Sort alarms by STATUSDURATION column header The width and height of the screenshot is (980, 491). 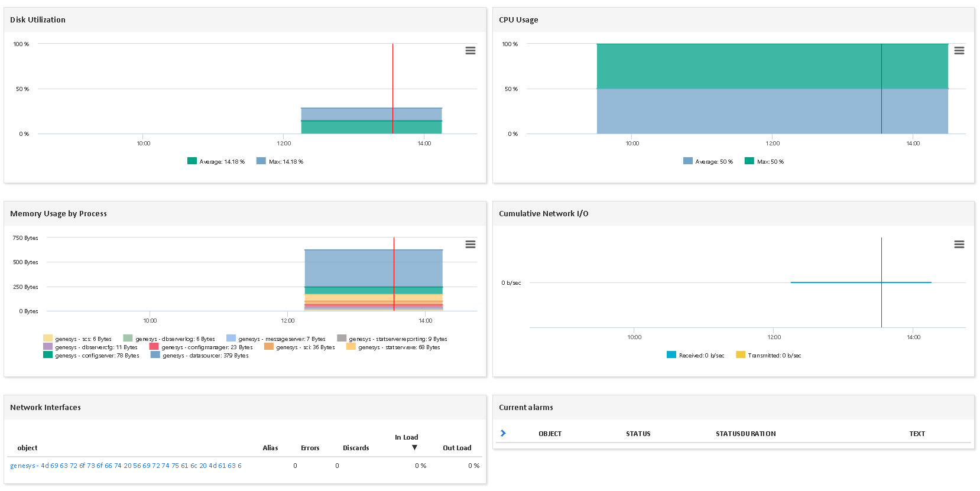(745, 434)
